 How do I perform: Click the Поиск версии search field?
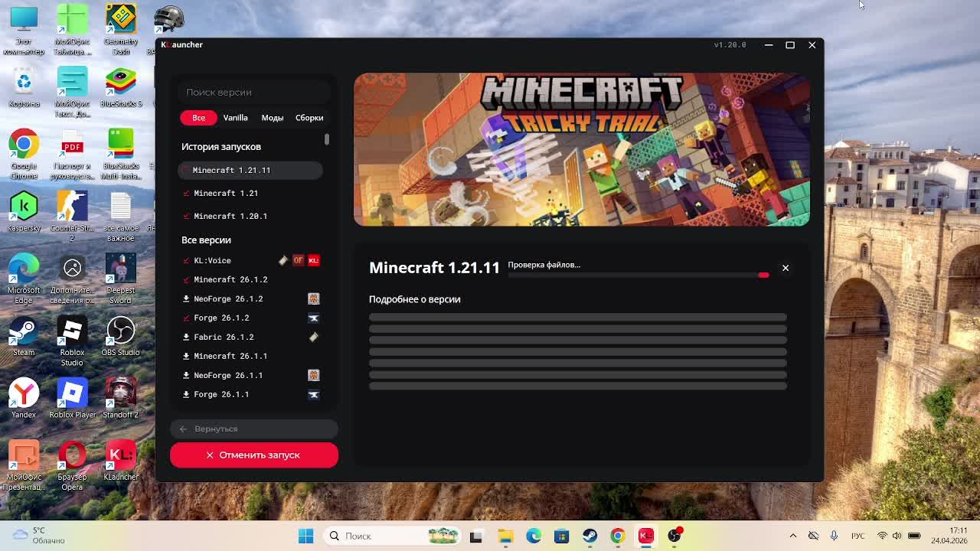(x=253, y=92)
